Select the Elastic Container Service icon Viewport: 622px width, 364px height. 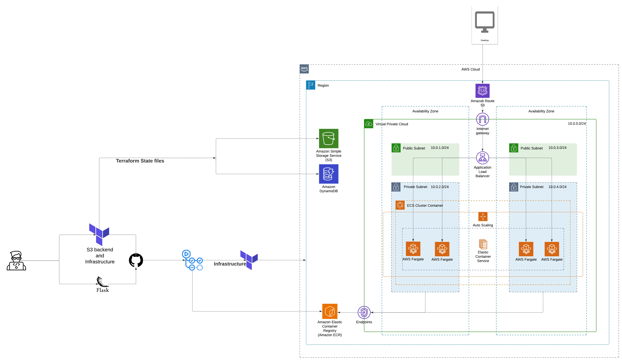point(483,244)
